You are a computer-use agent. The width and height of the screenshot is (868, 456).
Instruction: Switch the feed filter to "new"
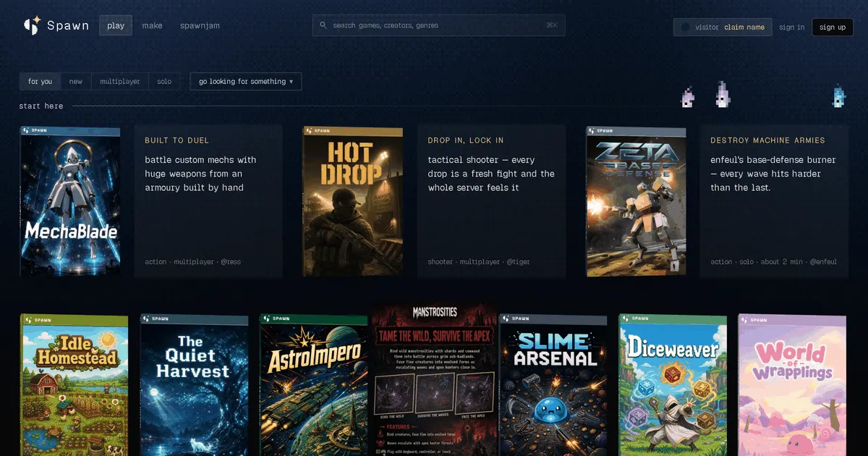76,82
